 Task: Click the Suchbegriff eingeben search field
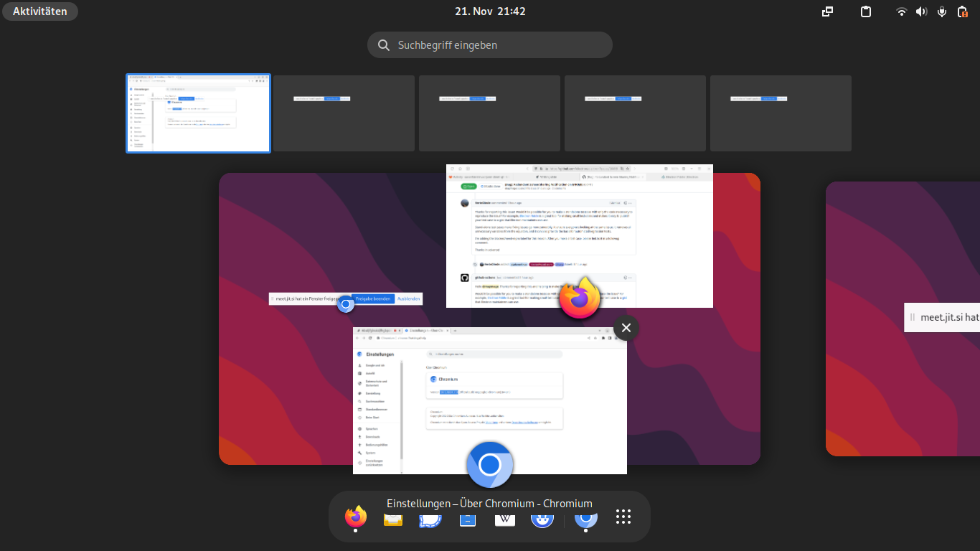pos(490,44)
